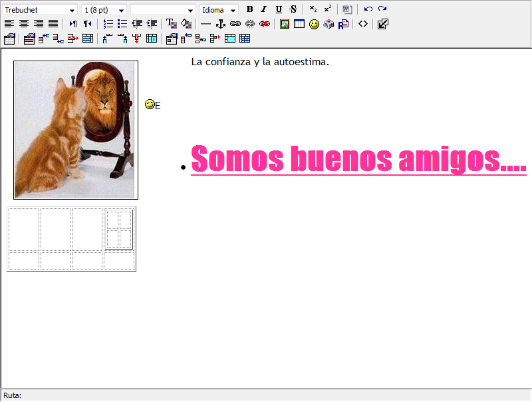
Task: Undo the last edit
Action: (x=368, y=9)
